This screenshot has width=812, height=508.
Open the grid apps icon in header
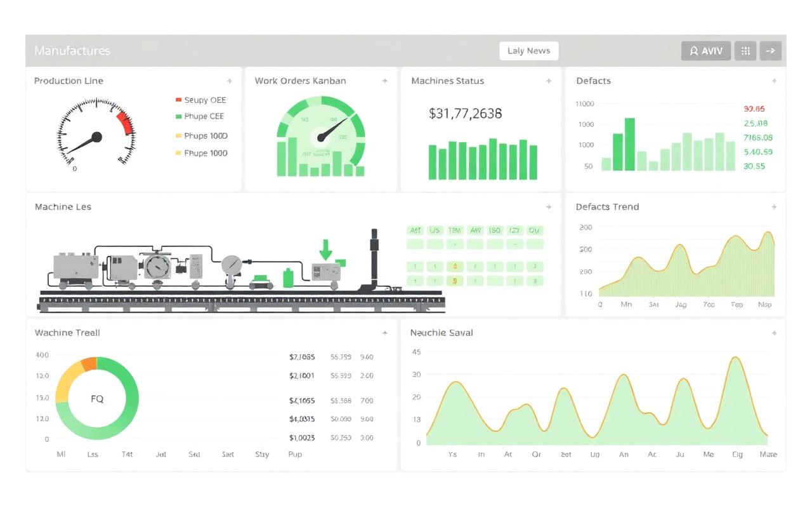745,51
